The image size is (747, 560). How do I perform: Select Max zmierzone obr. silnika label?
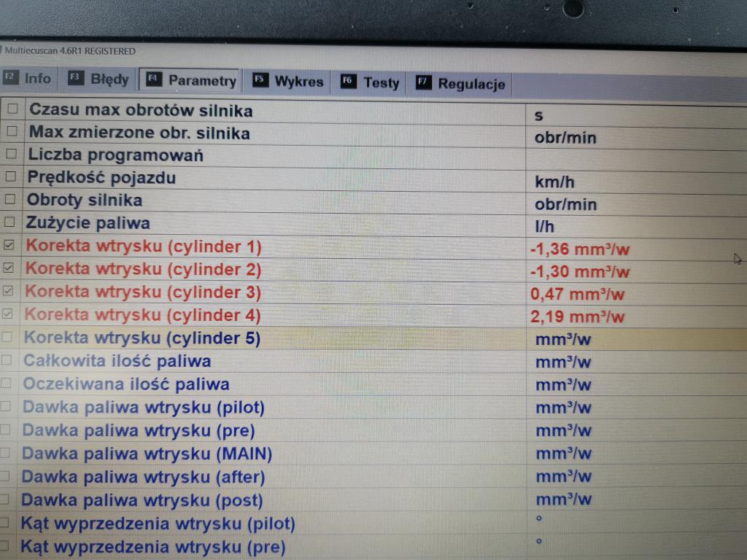coord(139,133)
